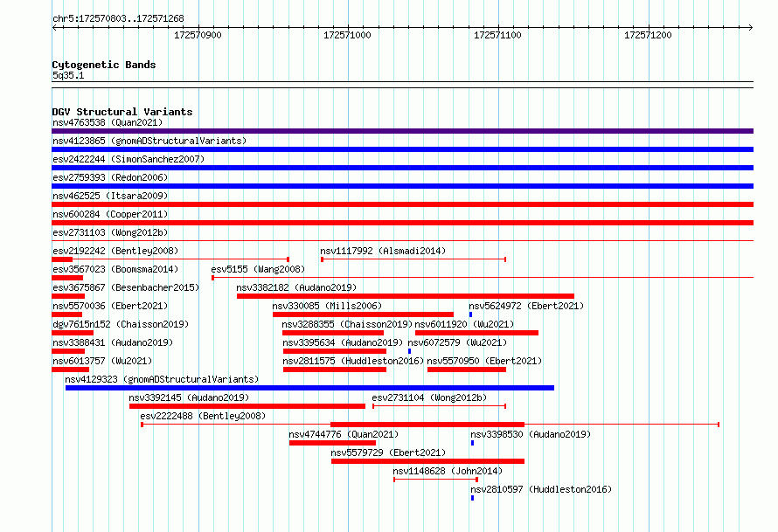This screenshot has height=532, width=778.
Task: Open nsv1117992 (Alsmadi2014) variant label
Action: [383, 251]
